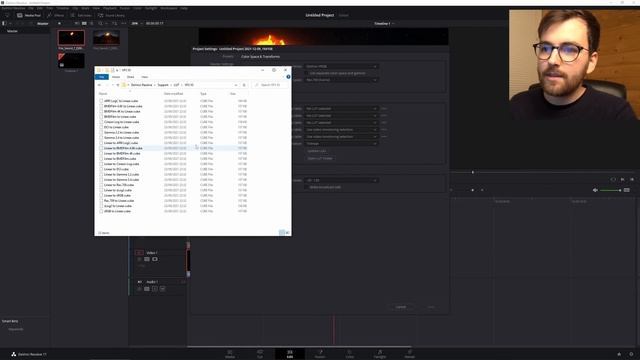This screenshot has width=640, height=360.
Task: Click the Update Lists button
Action: click(316, 151)
